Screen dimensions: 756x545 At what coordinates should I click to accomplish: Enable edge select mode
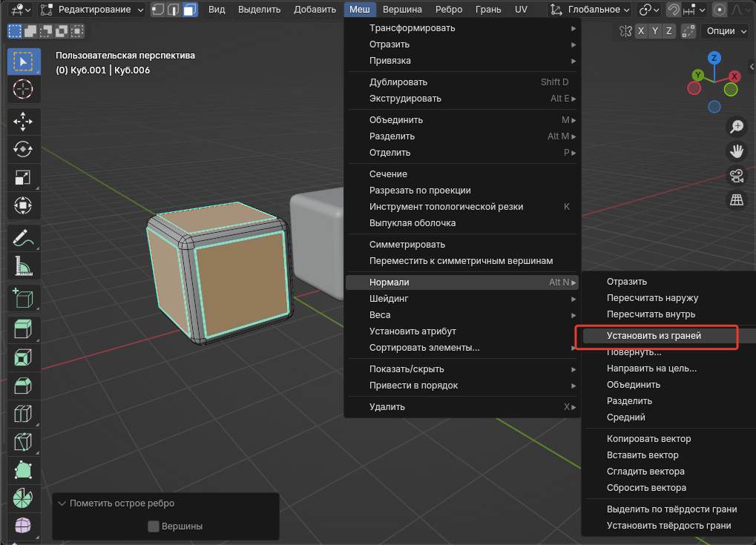(x=174, y=10)
